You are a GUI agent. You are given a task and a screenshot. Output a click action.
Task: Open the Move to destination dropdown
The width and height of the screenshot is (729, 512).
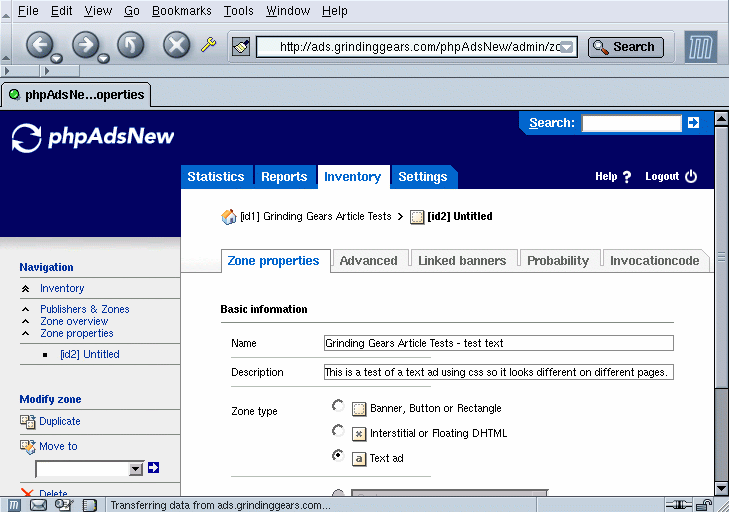tap(89, 469)
